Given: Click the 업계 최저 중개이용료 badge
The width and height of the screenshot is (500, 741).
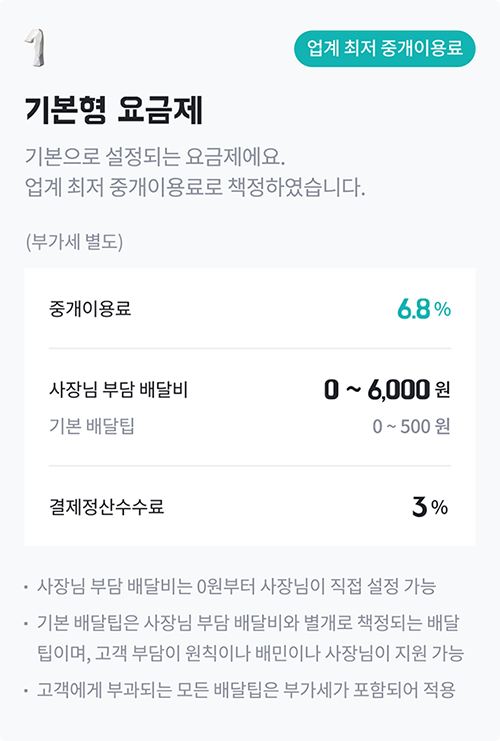Looking at the screenshot, I should click(x=385, y=49).
